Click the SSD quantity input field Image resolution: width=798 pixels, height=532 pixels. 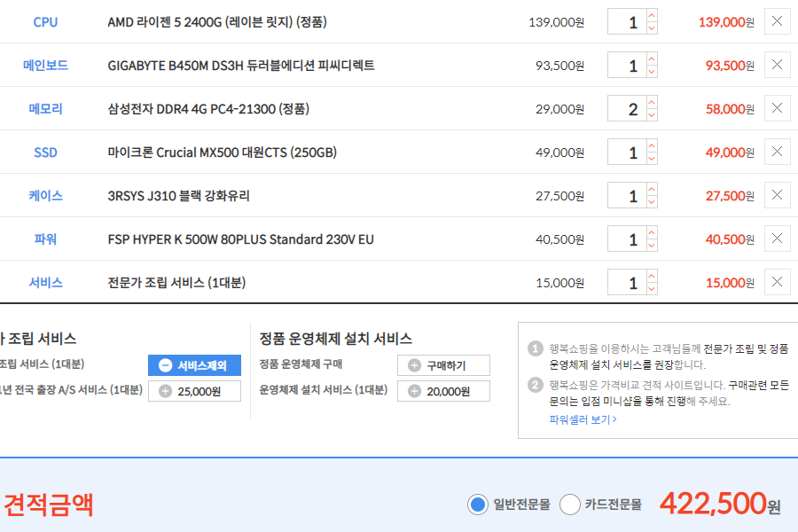[x=627, y=152]
